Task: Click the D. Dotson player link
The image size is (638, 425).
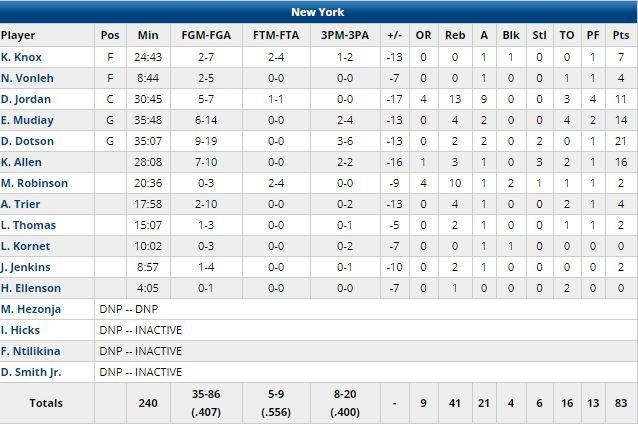Action: point(27,141)
